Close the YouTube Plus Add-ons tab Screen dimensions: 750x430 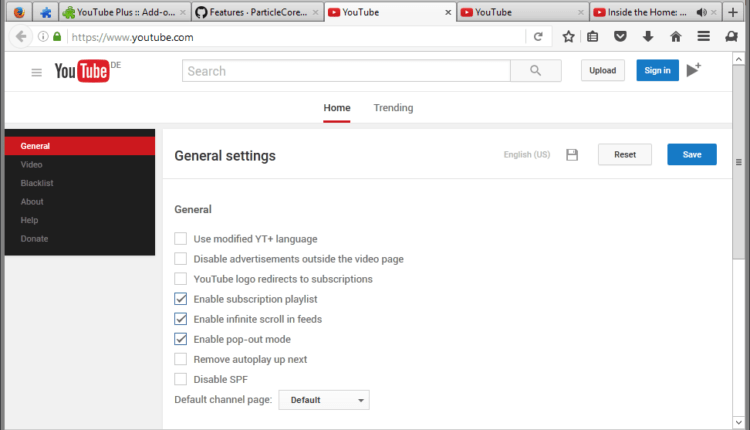coord(183,12)
